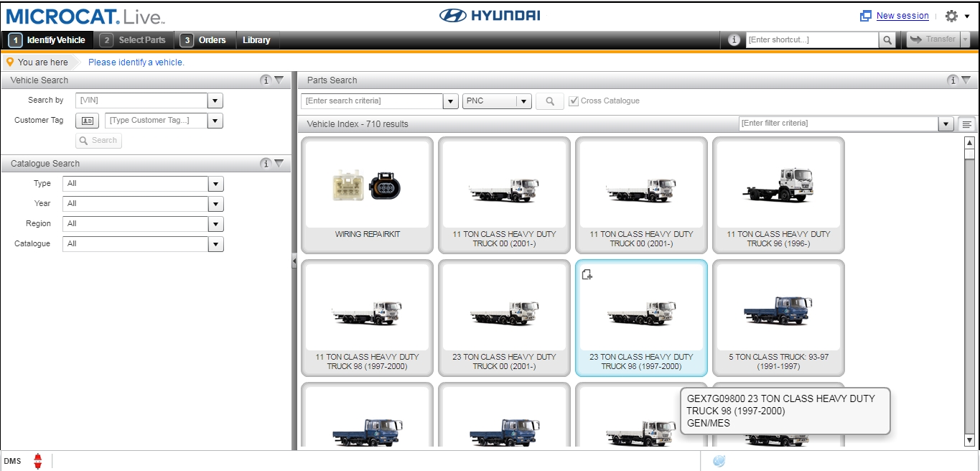Select 23 Ton Heavy Duty Truck 98 thumbnail
The image size is (980, 471).
[641, 318]
